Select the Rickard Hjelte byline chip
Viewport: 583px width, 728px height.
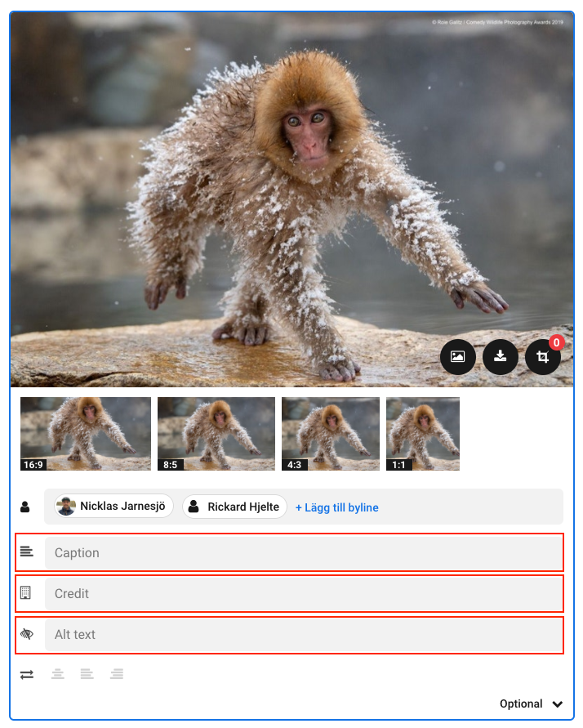point(234,507)
